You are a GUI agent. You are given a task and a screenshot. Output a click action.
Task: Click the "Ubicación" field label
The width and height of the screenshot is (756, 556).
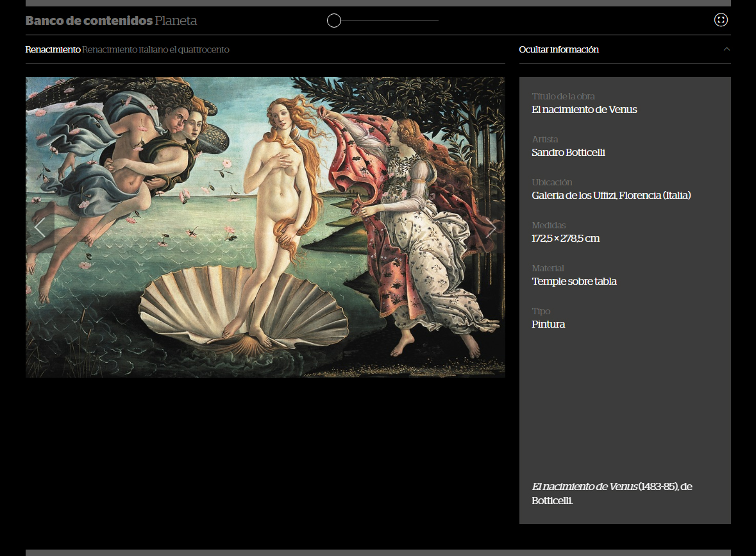pos(551,182)
